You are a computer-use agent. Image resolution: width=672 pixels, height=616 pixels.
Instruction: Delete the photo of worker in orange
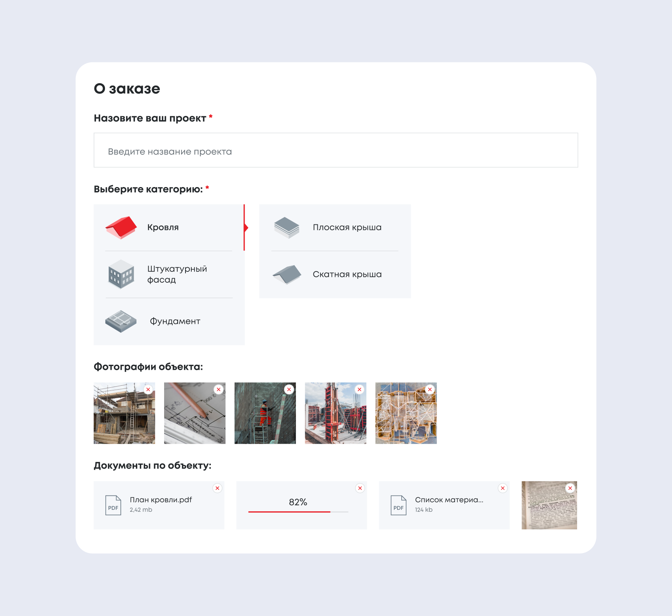[289, 389]
